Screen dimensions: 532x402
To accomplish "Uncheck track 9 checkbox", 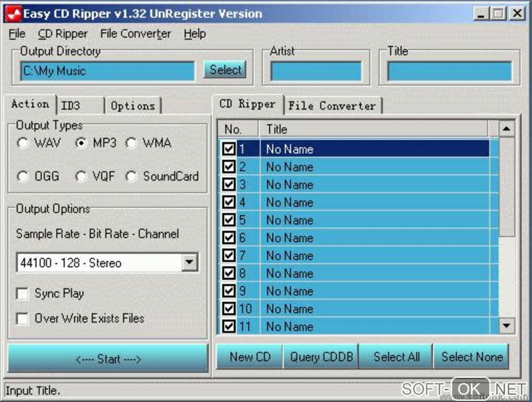I will point(228,291).
